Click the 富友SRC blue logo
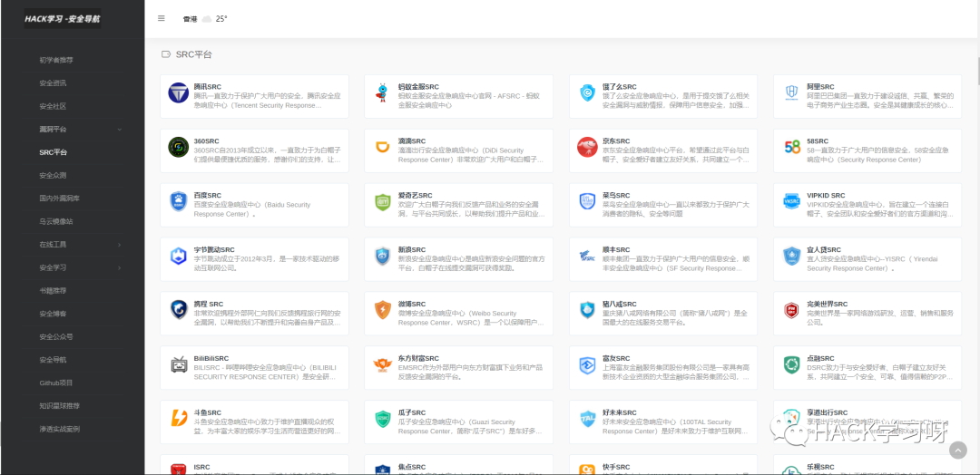 pyautogui.click(x=587, y=364)
